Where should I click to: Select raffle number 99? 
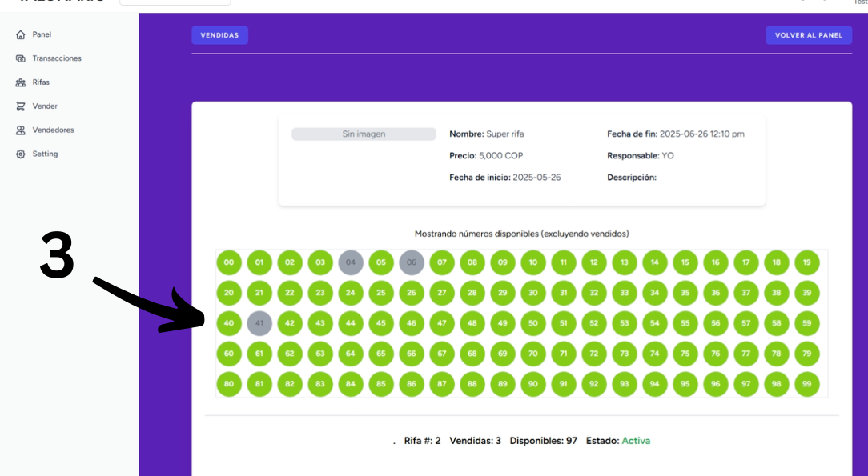pyautogui.click(x=806, y=384)
